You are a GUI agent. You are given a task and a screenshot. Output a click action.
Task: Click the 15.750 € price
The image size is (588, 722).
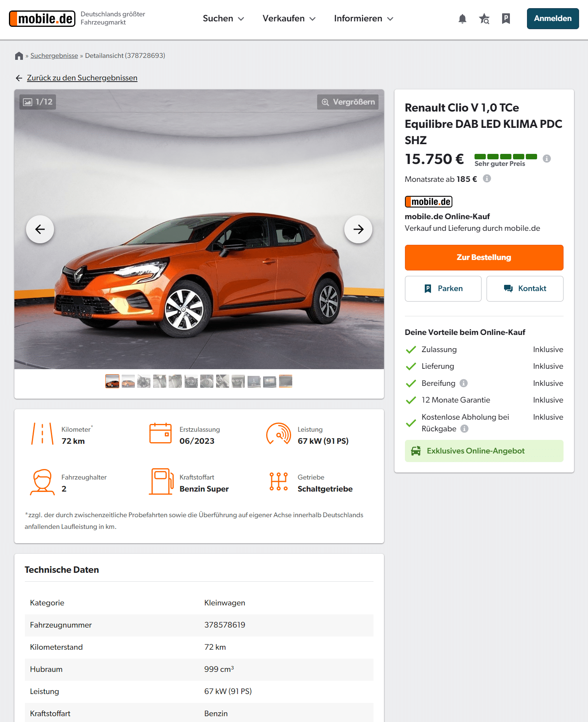(x=434, y=159)
